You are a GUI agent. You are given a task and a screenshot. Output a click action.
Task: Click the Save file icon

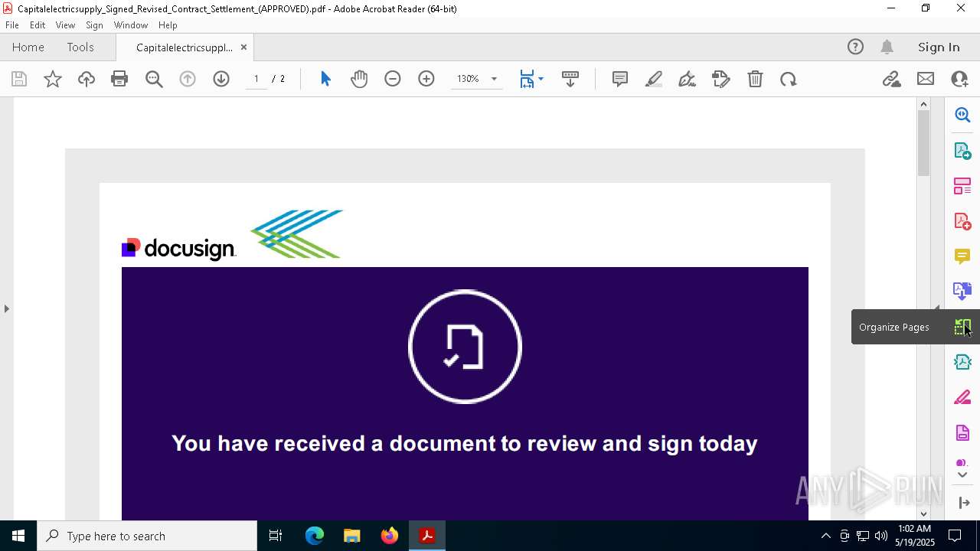coord(19,79)
